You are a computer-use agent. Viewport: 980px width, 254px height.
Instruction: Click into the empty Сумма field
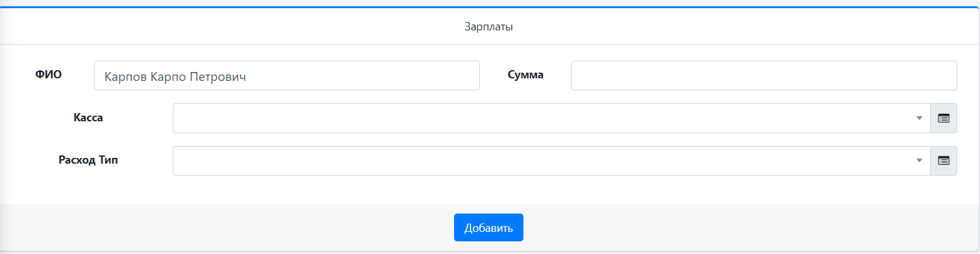point(764,76)
